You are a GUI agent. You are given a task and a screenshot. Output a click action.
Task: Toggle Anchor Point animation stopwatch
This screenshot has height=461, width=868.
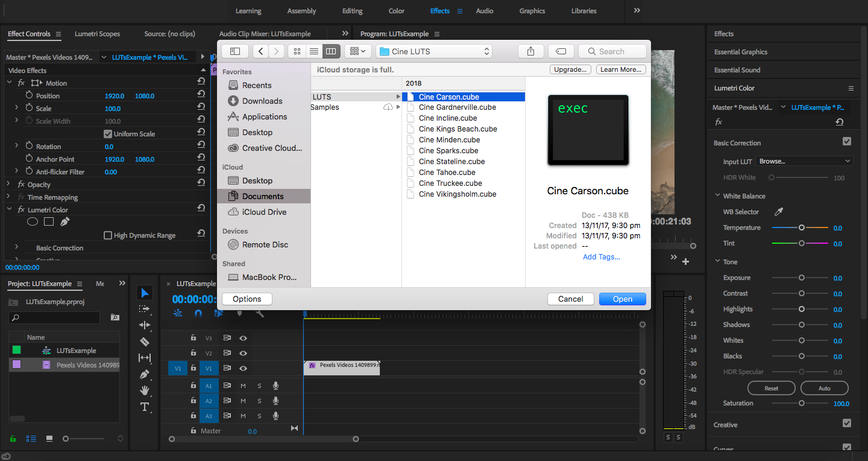[30, 159]
